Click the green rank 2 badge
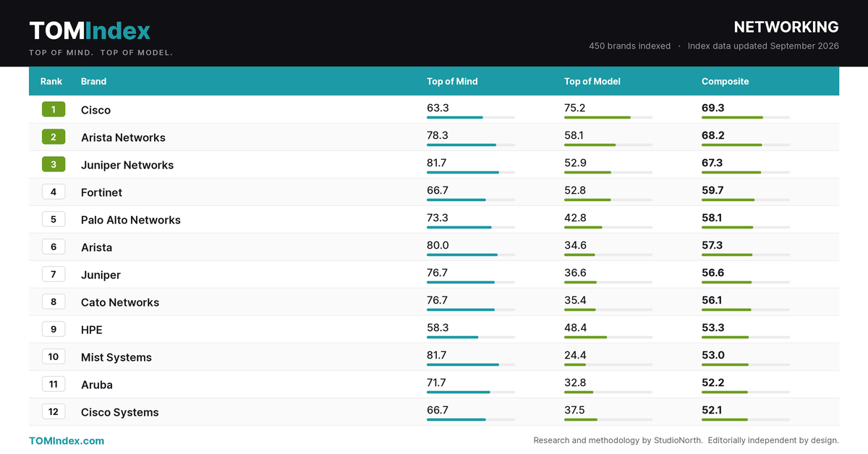 click(54, 137)
